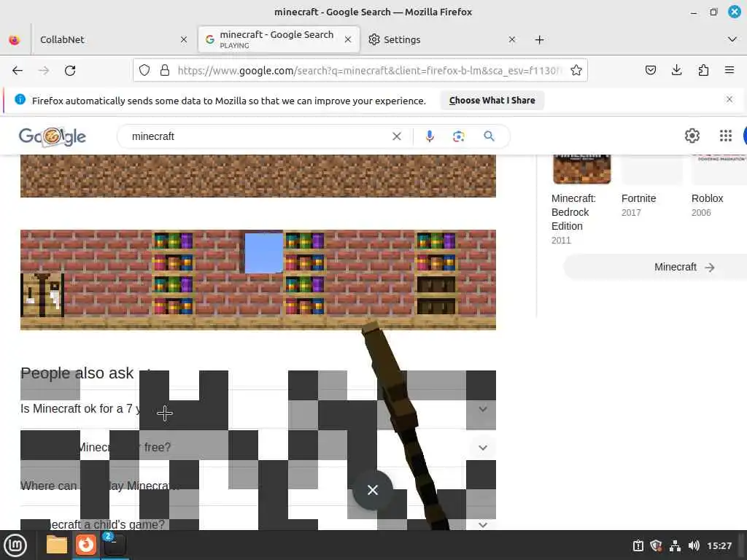Go back to the previous page
Image resolution: width=747 pixels, height=560 pixels.
pyautogui.click(x=18, y=71)
